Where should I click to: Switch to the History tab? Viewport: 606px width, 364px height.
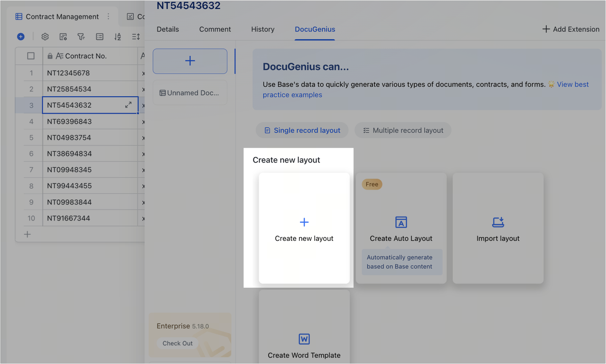pyautogui.click(x=262, y=29)
